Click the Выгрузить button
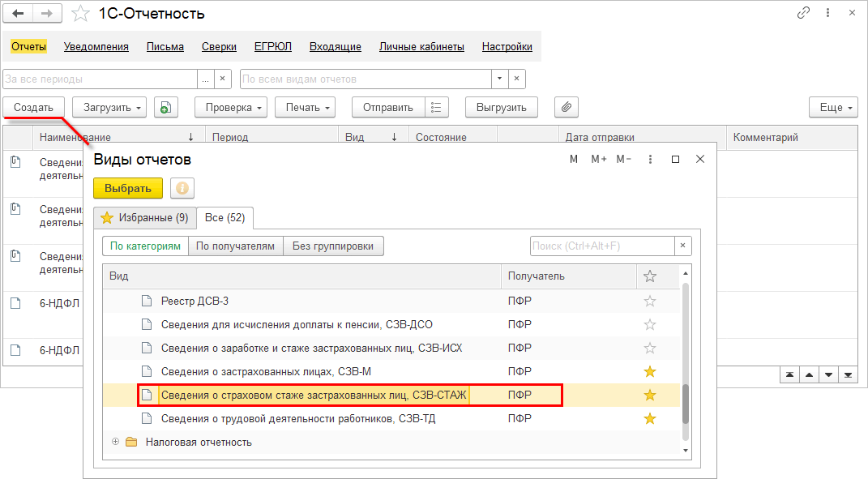 coord(502,108)
